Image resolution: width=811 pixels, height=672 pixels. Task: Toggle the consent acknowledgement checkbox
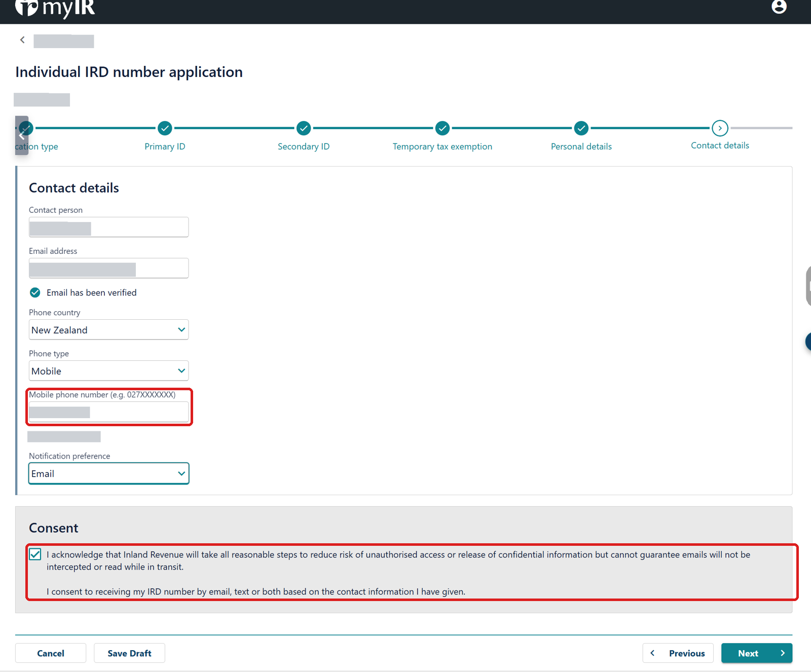click(35, 554)
